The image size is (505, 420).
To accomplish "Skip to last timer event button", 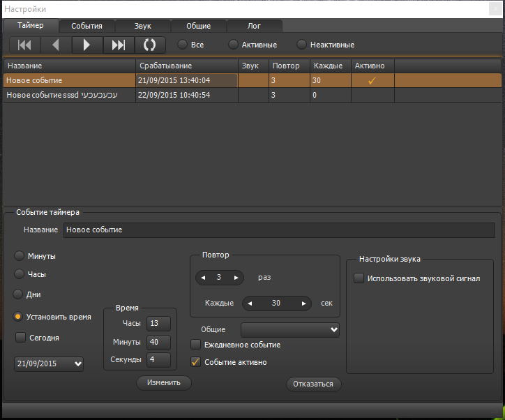I will pos(119,45).
